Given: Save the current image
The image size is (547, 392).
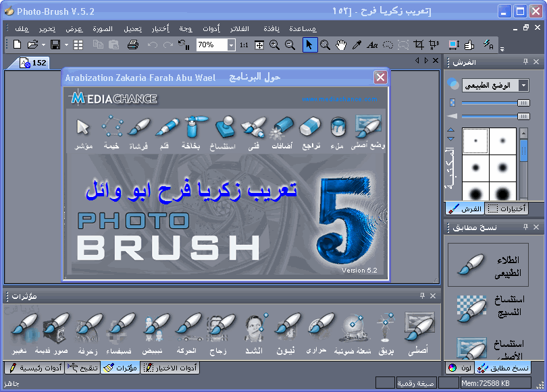Looking at the screenshot, I should (x=55, y=45).
